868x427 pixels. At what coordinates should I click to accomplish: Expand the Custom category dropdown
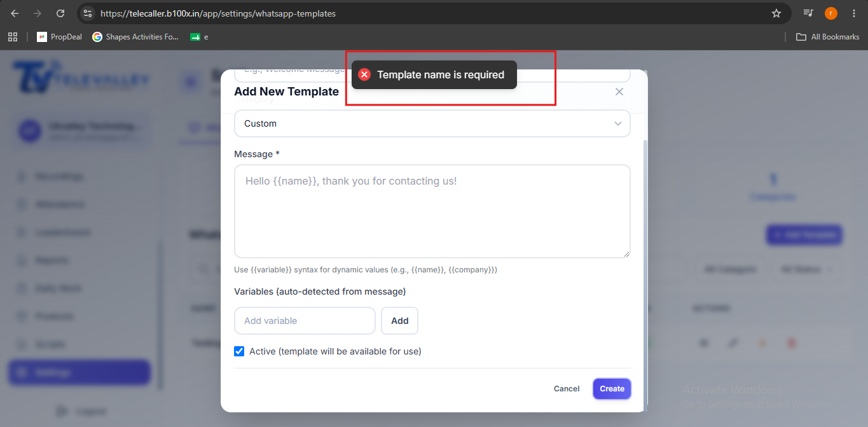click(x=432, y=123)
